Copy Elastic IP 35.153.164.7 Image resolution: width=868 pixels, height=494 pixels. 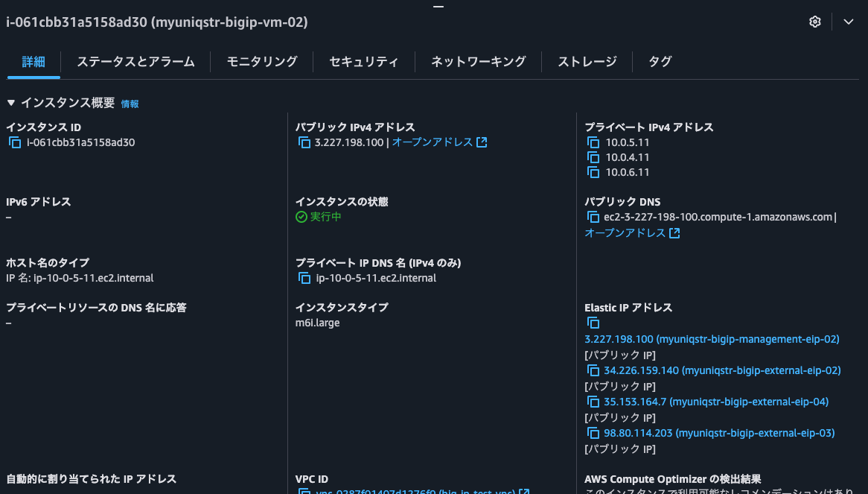click(x=593, y=402)
